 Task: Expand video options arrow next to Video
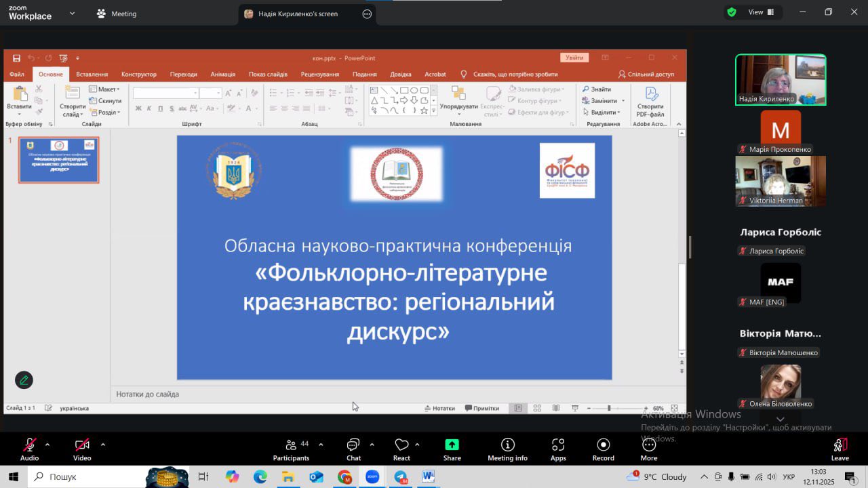coord(103,445)
